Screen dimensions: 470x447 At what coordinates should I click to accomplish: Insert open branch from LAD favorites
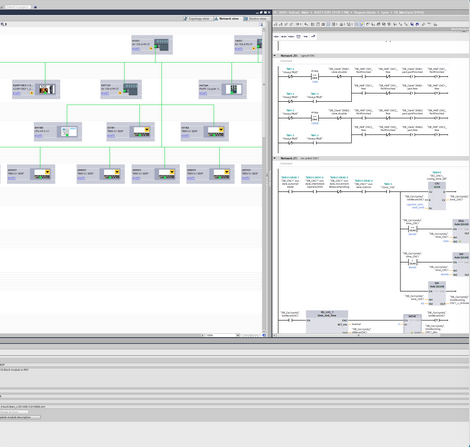[x=306, y=36]
